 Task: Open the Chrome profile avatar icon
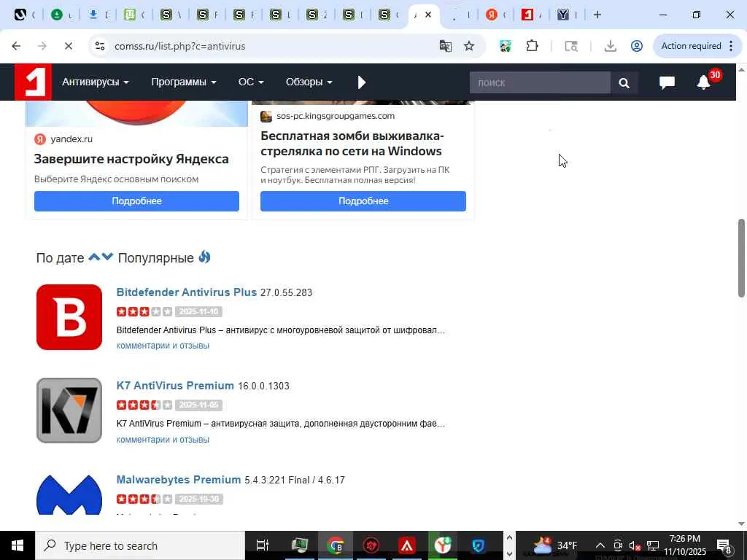pos(636,46)
